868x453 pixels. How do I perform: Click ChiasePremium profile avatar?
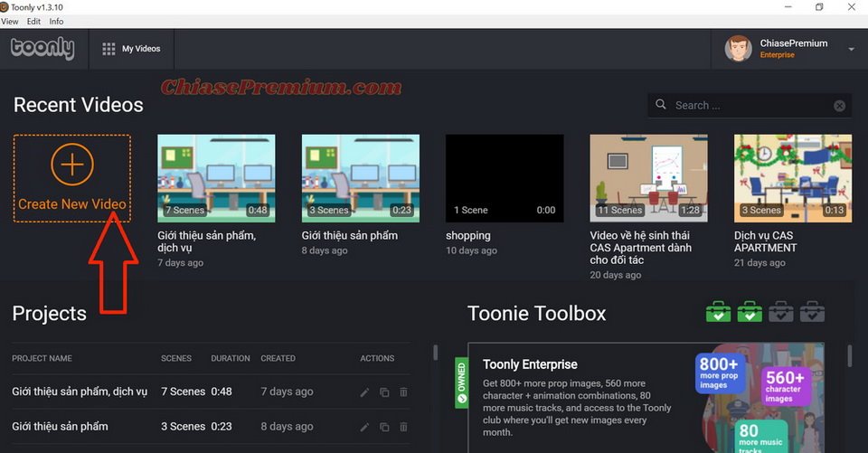coord(738,49)
